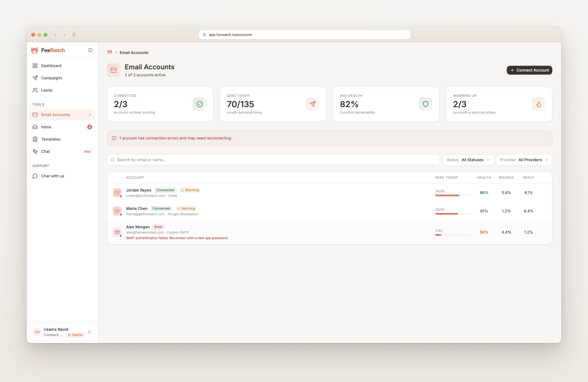The height and width of the screenshot is (382, 588).
Task: Click the Error badge on Alex Morgan
Action: click(x=158, y=227)
